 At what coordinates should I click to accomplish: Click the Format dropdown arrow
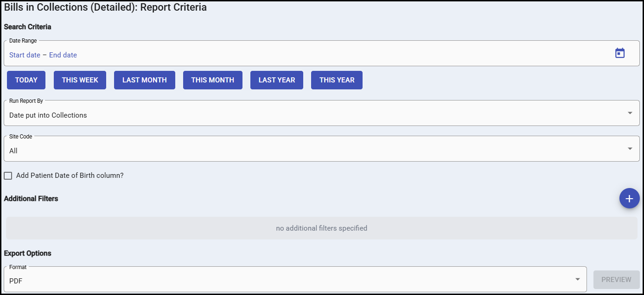click(x=577, y=279)
